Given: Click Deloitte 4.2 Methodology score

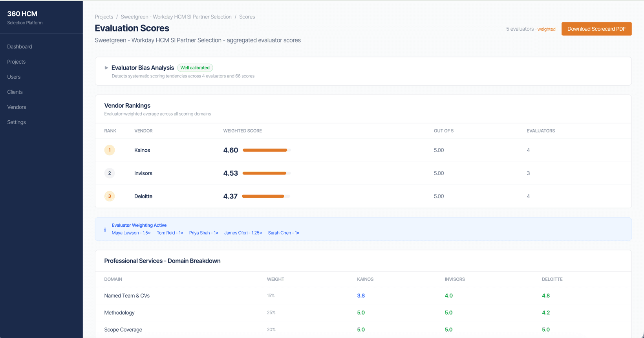Looking at the screenshot, I should 546,313.
